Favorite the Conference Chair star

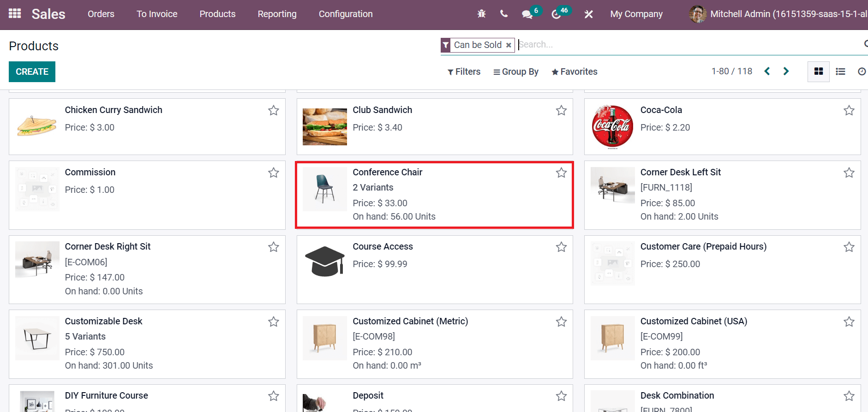561,173
